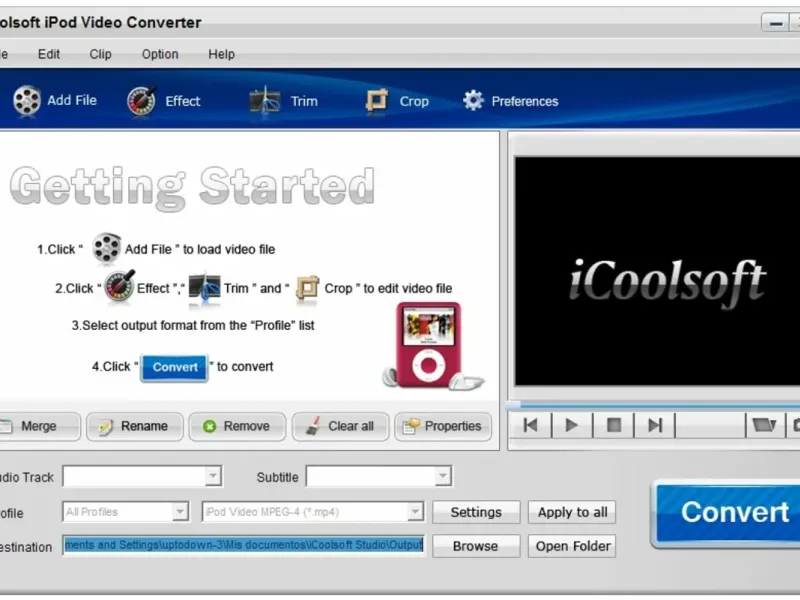Click the Destination path field
800x600 pixels.
click(x=244, y=545)
